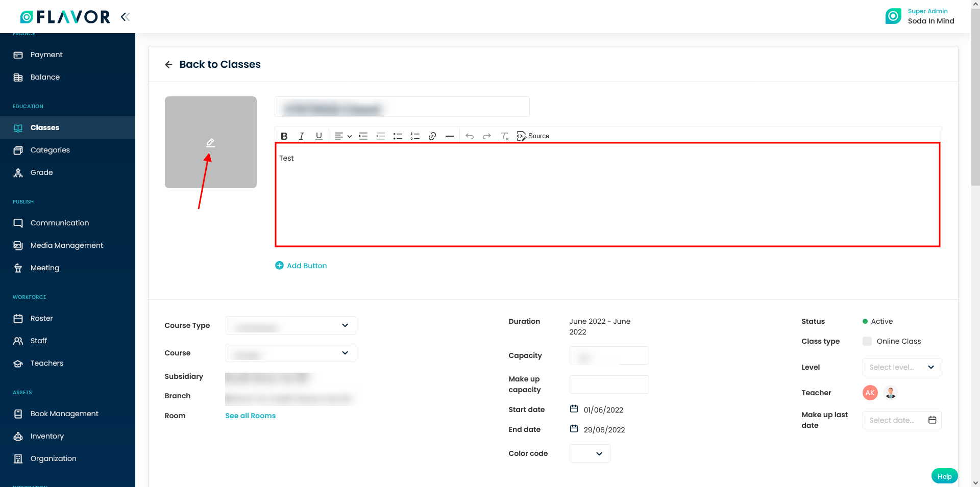Open Balance in sidebar
Screen dimensions: 980x487
(67, 77)
